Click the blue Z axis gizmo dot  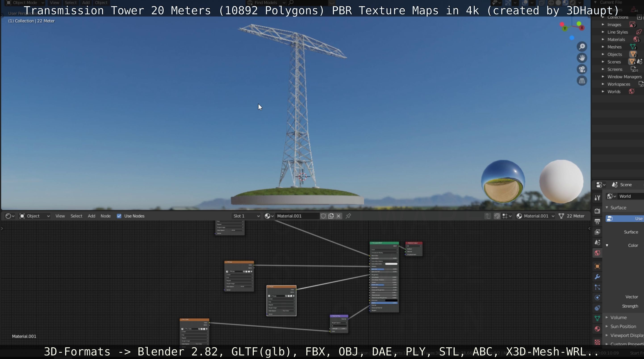(x=572, y=38)
